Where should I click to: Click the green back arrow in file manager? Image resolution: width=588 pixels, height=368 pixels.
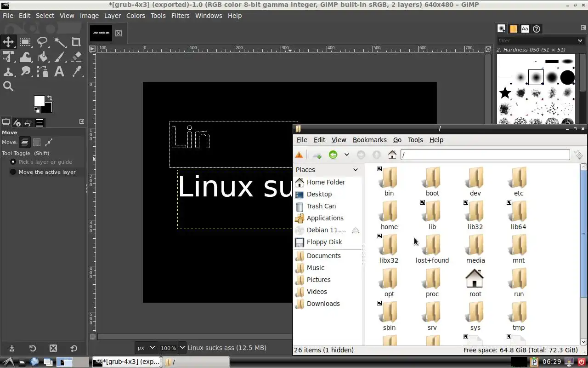click(x=333, y=155)
